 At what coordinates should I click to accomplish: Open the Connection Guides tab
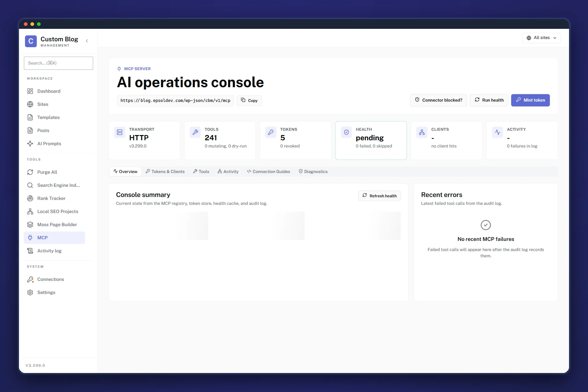pos(268,171)
